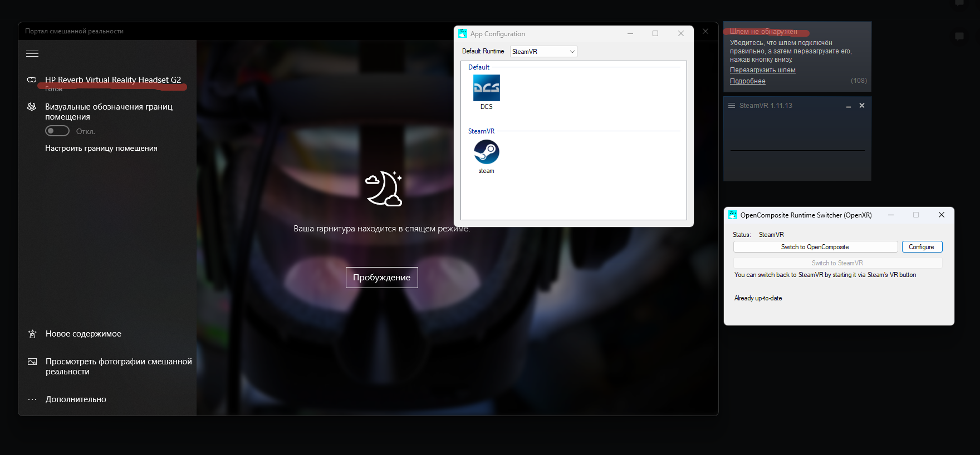The image size is (980, 455).
Task: Open "Дополнительно" more options
Action: (76, 399)
